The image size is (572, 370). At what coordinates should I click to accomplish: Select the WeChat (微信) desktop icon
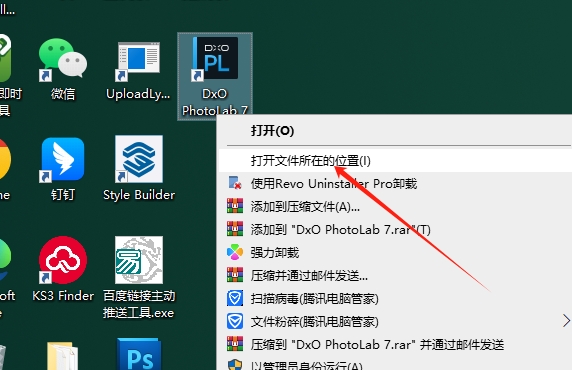pos(63,69)
